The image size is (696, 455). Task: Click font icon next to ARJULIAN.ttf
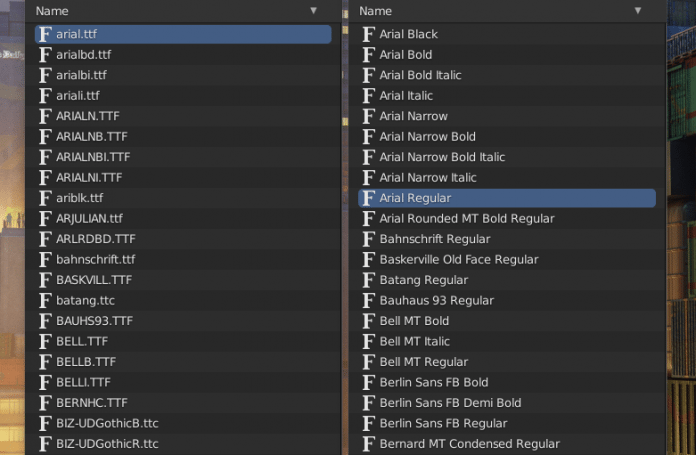pyautogui.click(x=45, y=218)
